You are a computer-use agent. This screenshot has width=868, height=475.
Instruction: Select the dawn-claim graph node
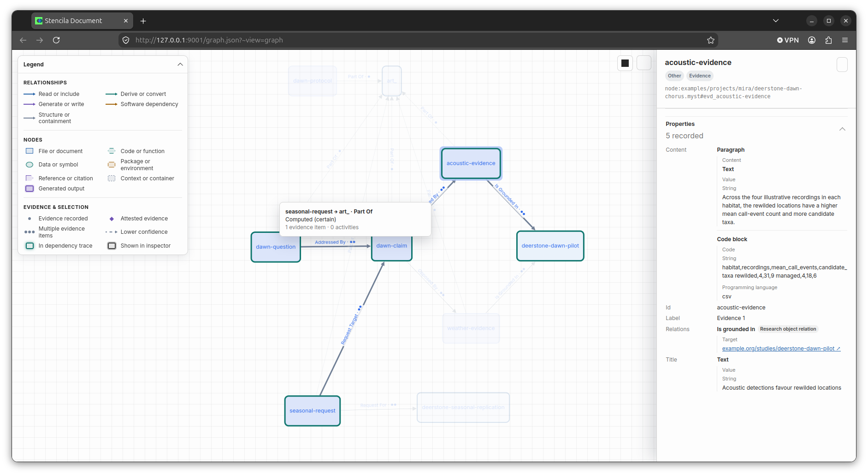point(391,246)
